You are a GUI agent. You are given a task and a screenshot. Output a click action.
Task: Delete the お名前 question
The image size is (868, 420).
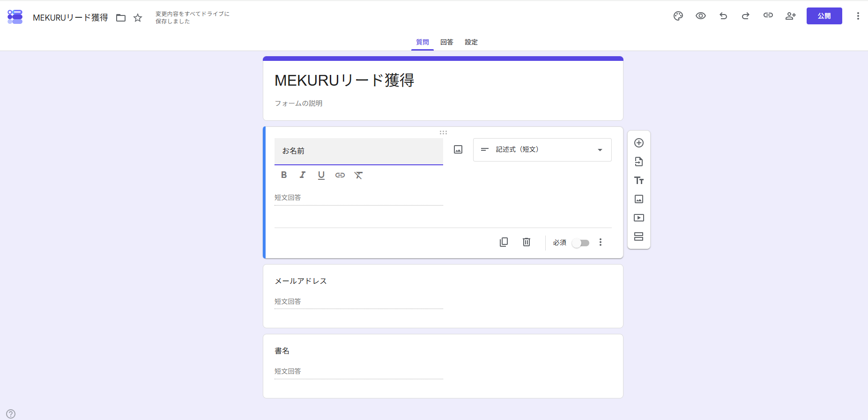coord(527,242)
